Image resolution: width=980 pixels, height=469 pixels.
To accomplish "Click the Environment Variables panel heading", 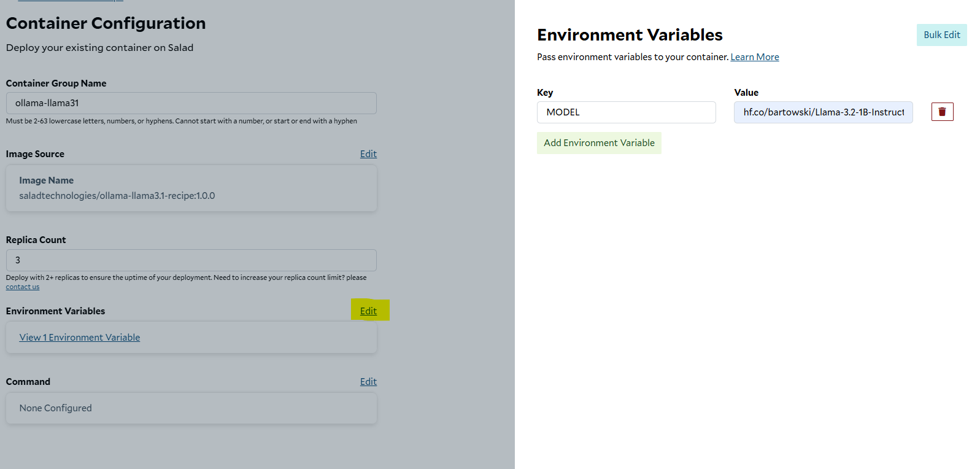I will (630, 35).
